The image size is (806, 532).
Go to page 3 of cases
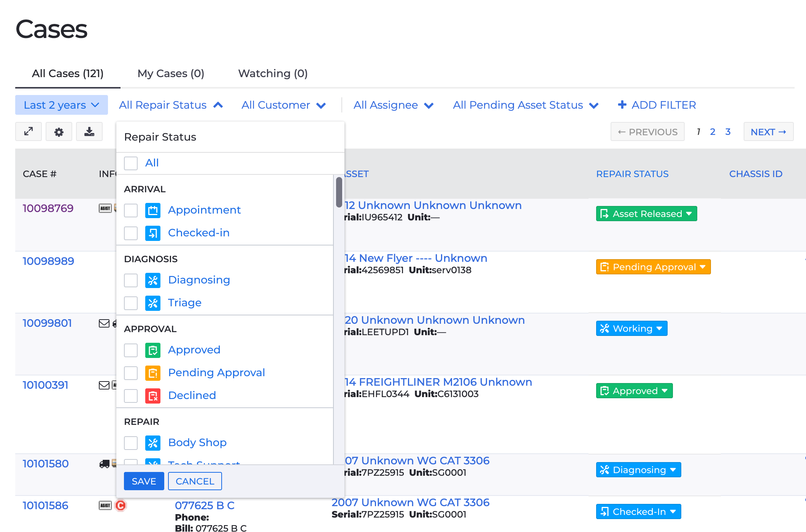point(728,132)
